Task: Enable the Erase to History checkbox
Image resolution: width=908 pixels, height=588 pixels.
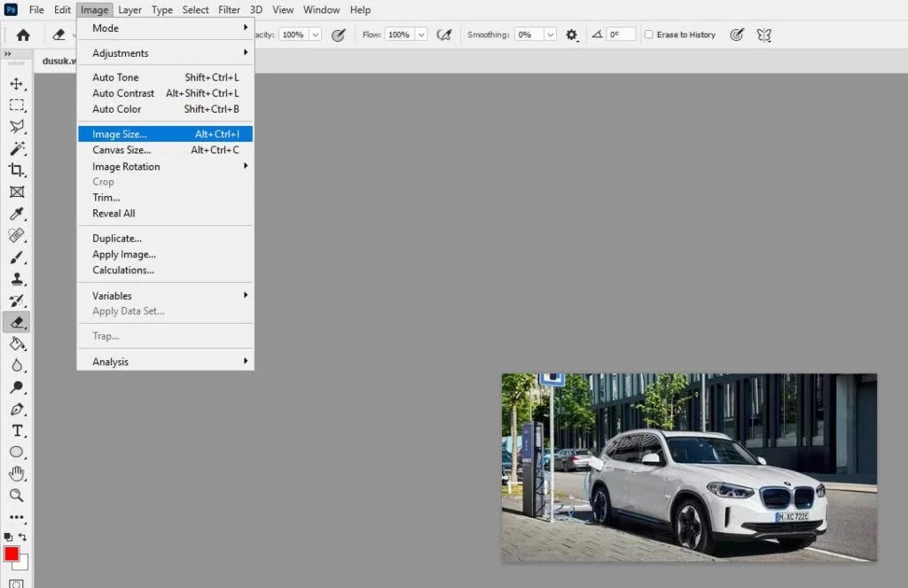Action: coord(649,35)
